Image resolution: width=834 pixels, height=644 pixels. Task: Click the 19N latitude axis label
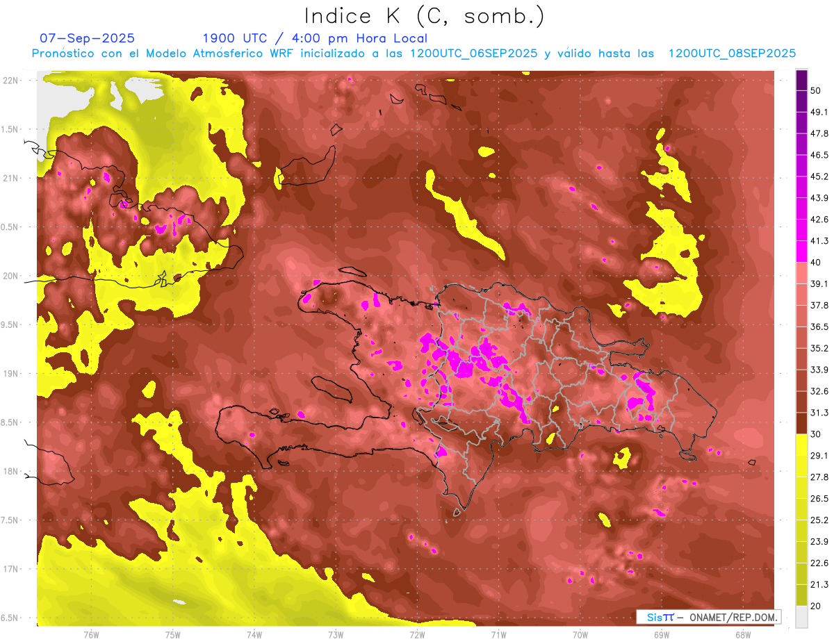point(11,374)
